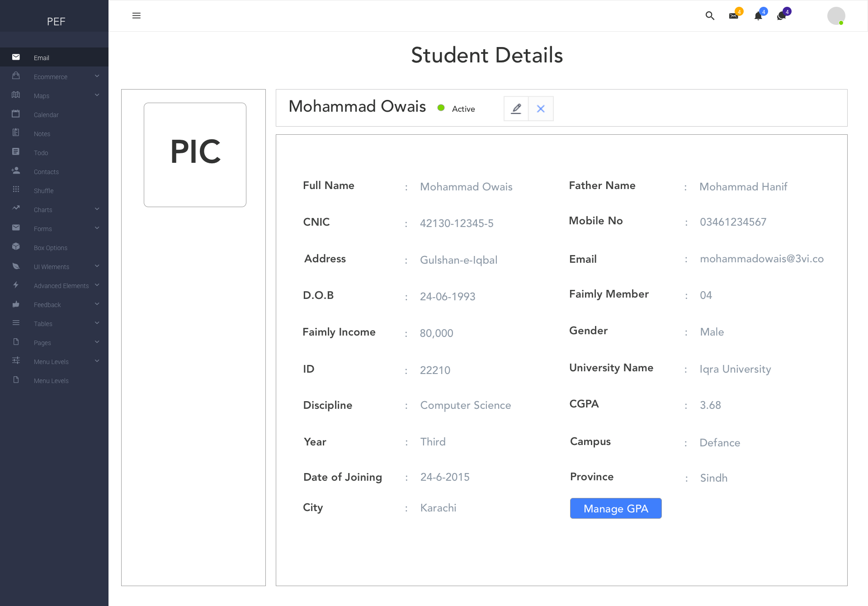Expand the Charts submenu chevron

tap(97, 209)
